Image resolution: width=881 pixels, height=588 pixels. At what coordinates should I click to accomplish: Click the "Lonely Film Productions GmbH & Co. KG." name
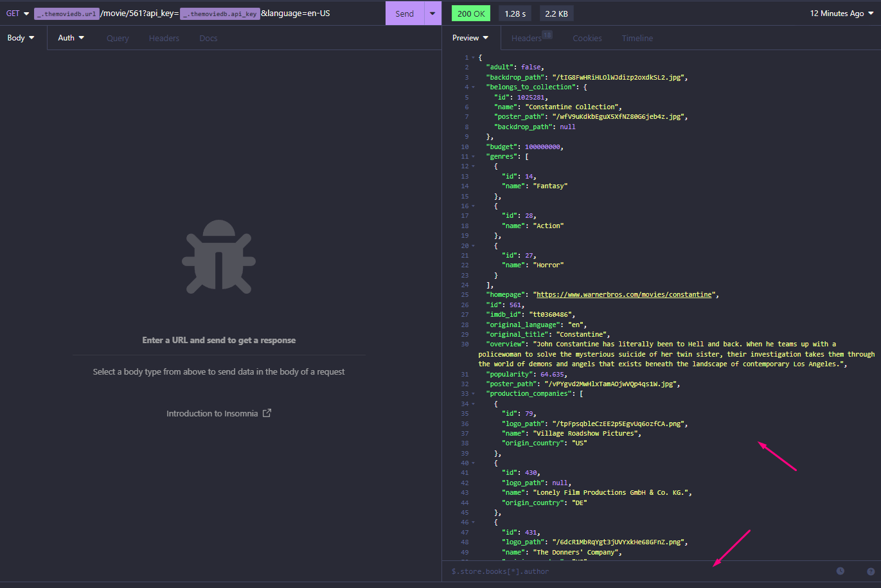pos(610,492)
